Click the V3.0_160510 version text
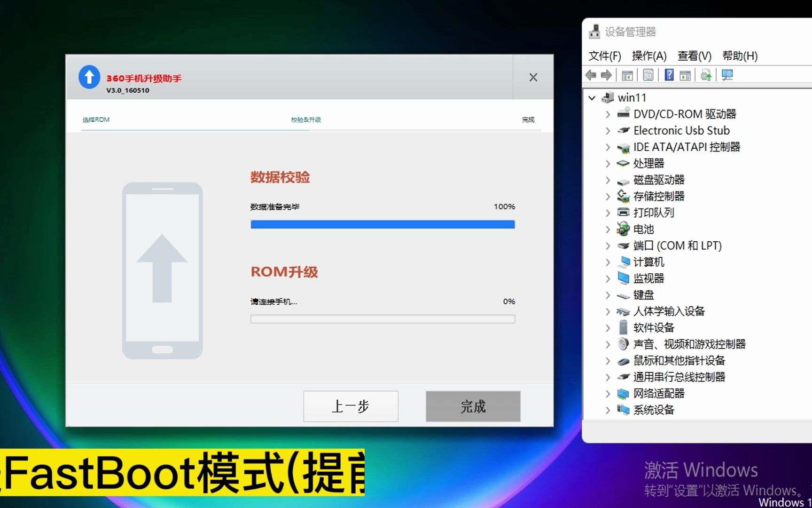 (x=128, y=90)
